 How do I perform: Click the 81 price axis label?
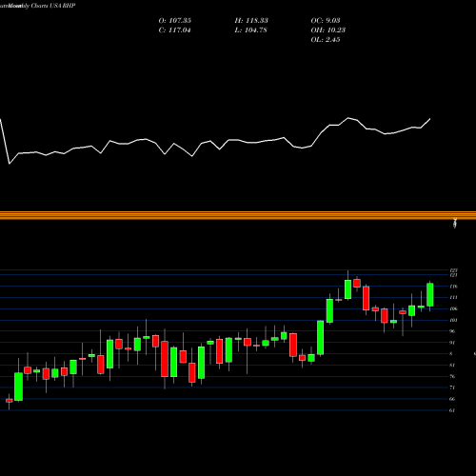[452, 366]
